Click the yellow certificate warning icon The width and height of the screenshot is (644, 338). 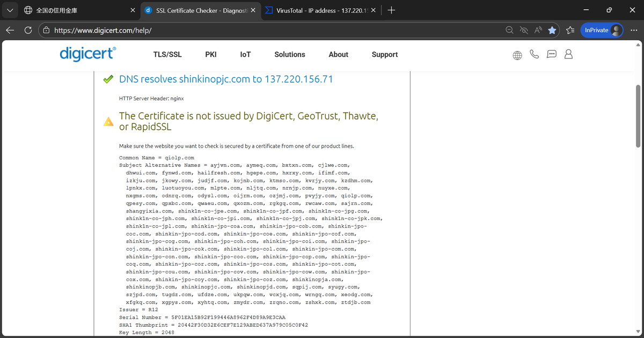108,121
